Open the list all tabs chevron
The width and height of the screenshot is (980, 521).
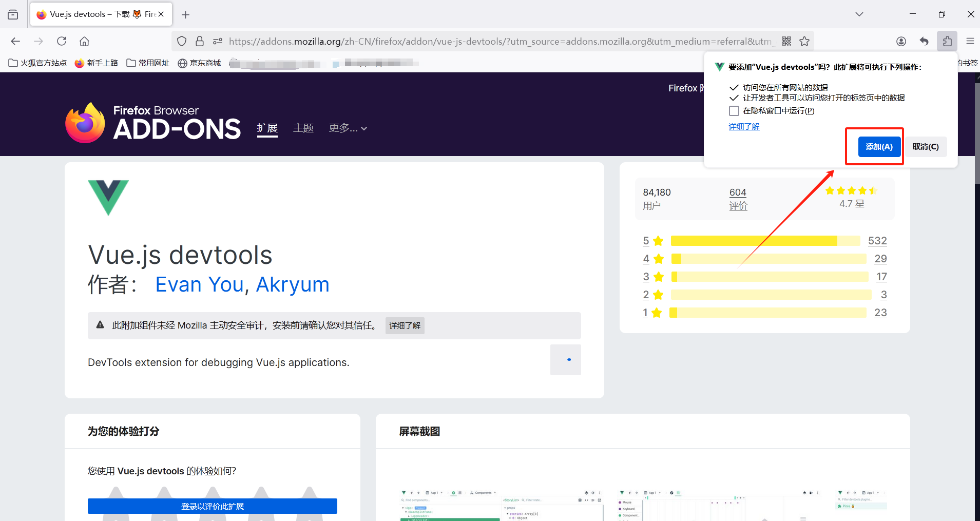[x=859, y=14]
